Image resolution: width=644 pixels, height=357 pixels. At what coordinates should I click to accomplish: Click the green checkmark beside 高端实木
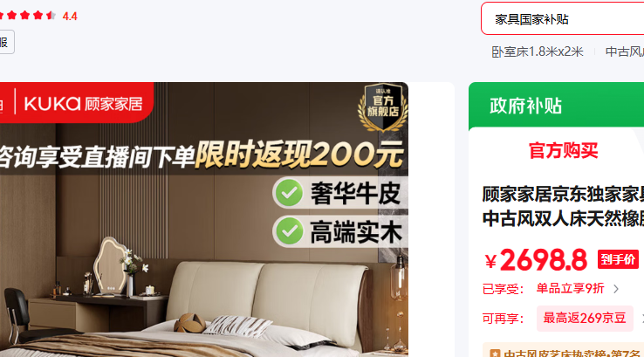(289, 231)
